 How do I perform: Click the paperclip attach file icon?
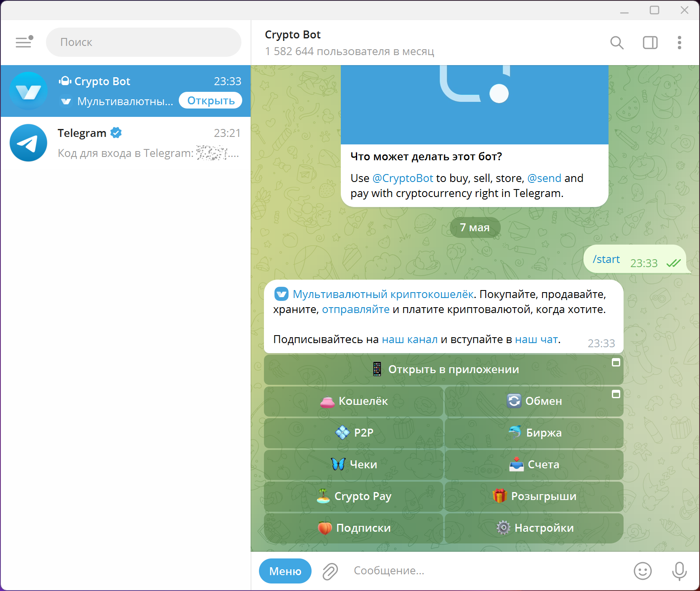pos(330,571)
